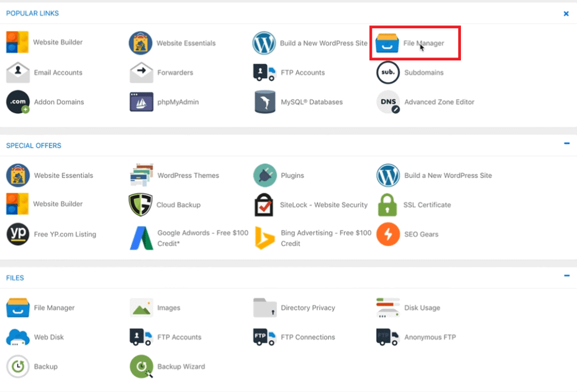Click Email Accounts text link
577x392 pixels.
click(x=58, y=73)
